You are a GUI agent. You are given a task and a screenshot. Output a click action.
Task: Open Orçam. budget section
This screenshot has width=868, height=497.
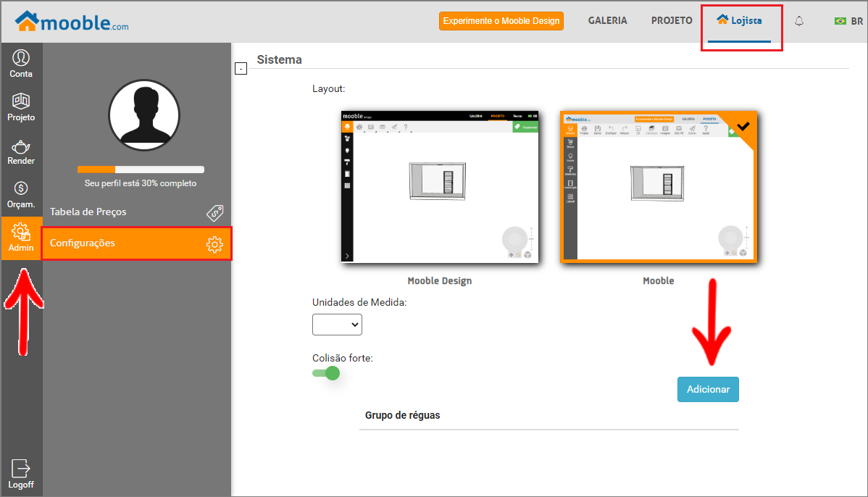click(x=21, y=195)
